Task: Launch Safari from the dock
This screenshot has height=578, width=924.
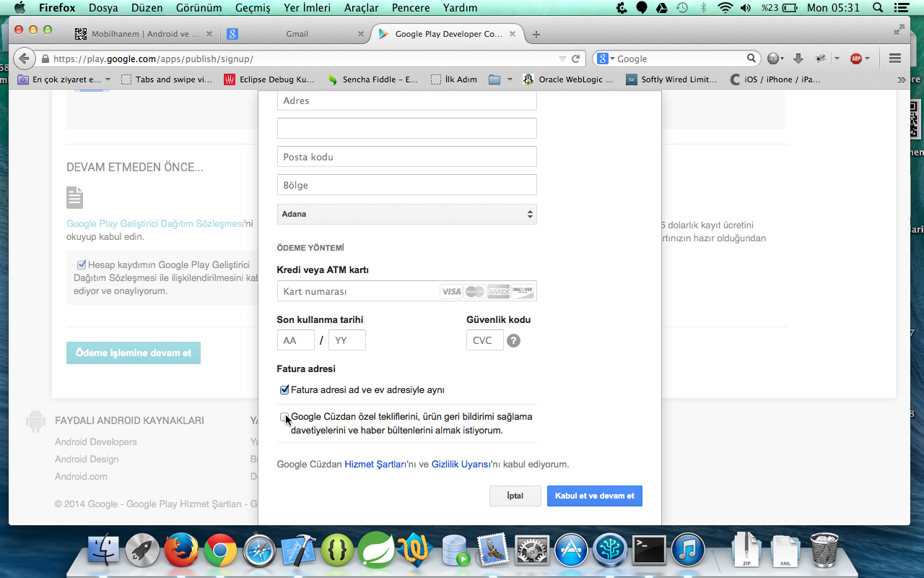Action: 259,551
